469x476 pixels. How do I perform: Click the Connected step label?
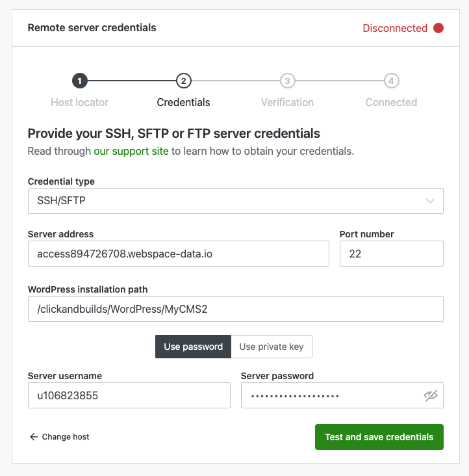pyautogui.click(x=391, y=102)
